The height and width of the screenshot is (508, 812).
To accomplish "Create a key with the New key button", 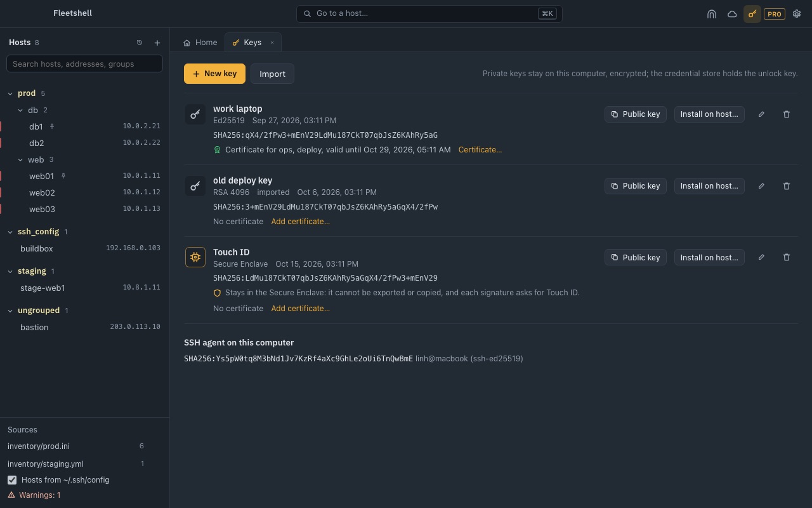I will pyautogui.click(x=214, y=74).
